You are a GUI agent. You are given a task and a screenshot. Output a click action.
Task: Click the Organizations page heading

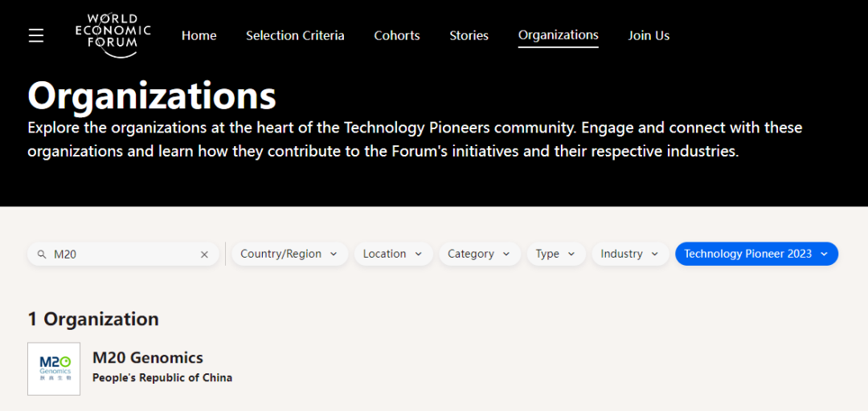[152, 96]
